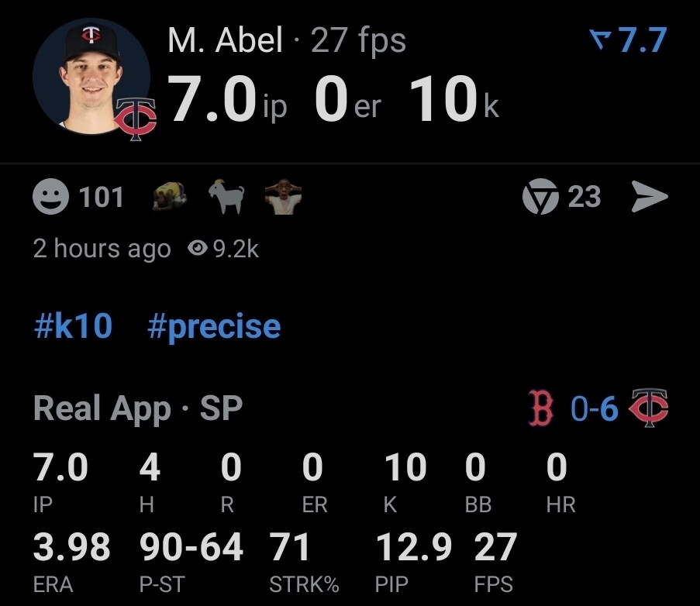The width and height of the screenshot is (700, 606).
Task: Open the #k10 hashtag
Action: [x=73, y=326]
